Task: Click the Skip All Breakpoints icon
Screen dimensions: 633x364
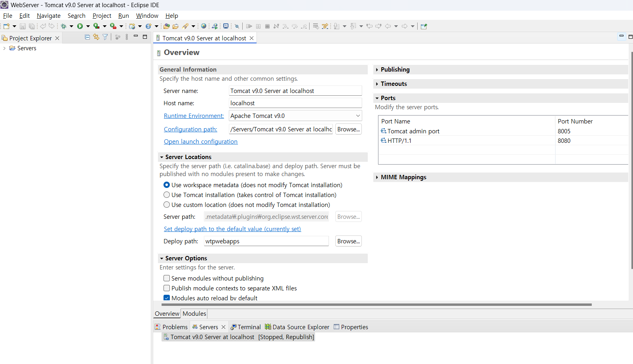Action: [237, 26]
